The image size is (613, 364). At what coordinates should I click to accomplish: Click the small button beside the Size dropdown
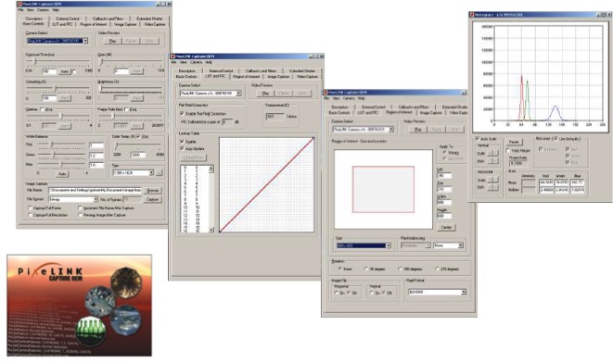coord(160,172)
